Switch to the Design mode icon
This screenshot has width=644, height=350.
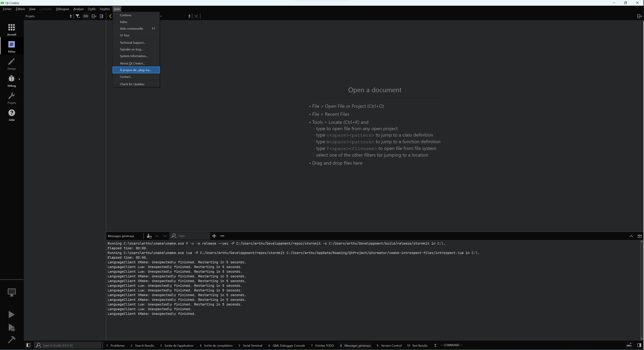click(12, 64)
